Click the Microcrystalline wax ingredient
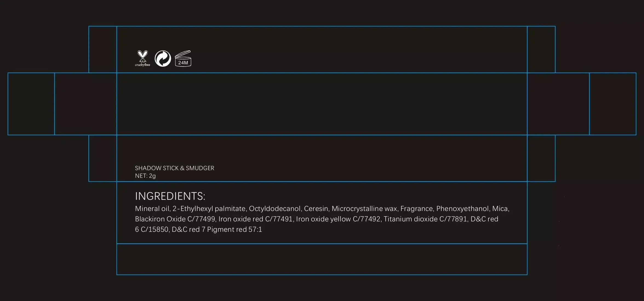 pos(364,209)
